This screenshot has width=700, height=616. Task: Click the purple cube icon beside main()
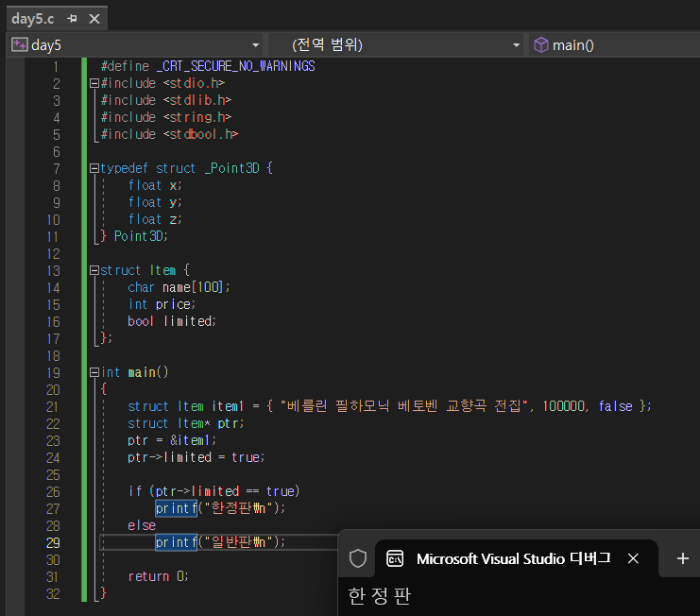click(541, 45)
